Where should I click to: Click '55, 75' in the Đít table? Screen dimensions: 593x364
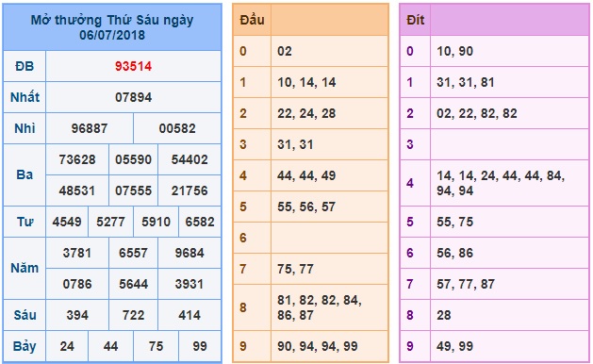pos(455,222)
